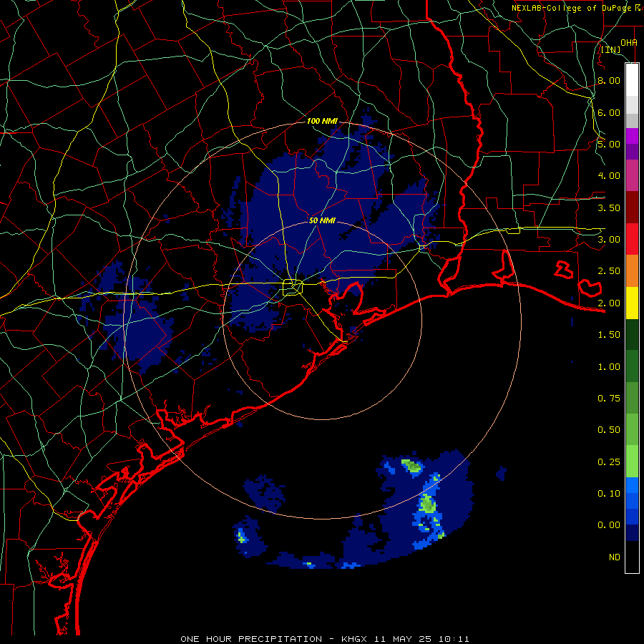Click the [IN] units label
The width and height of the screenshot is (644, 644).
pyautogui.click(x=611, y=49)
